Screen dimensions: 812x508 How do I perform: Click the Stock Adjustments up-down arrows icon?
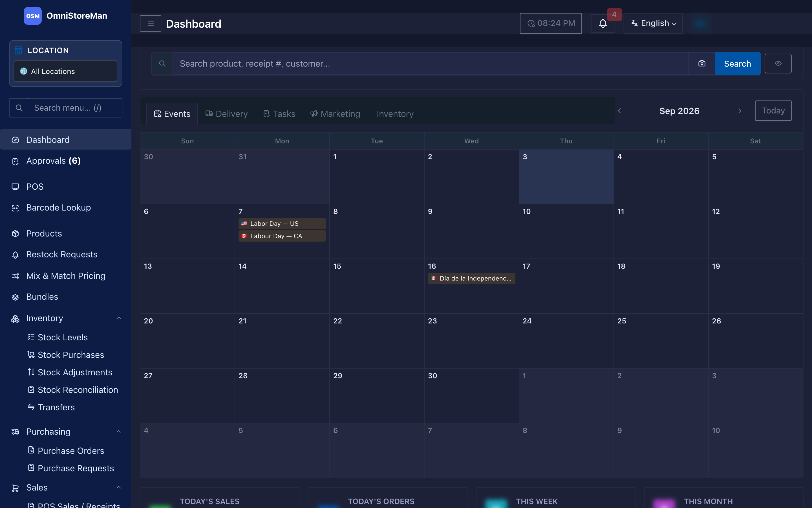(31, 372)
